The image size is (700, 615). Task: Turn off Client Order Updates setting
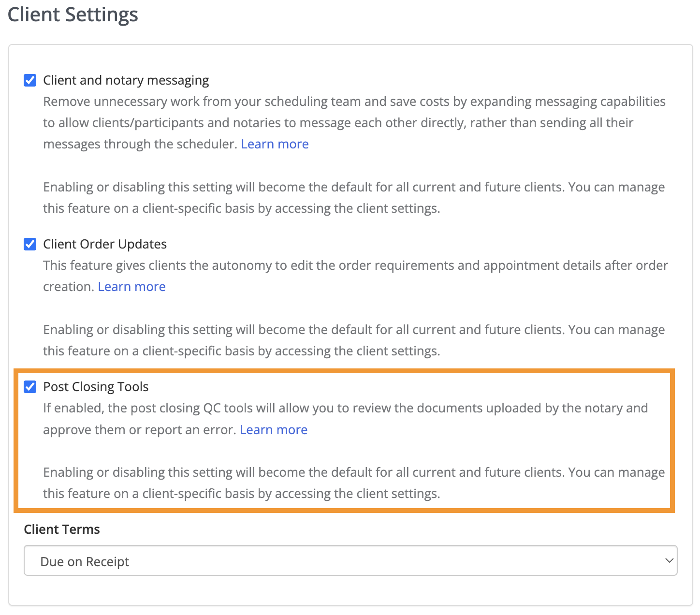click(x=30, y=244)
